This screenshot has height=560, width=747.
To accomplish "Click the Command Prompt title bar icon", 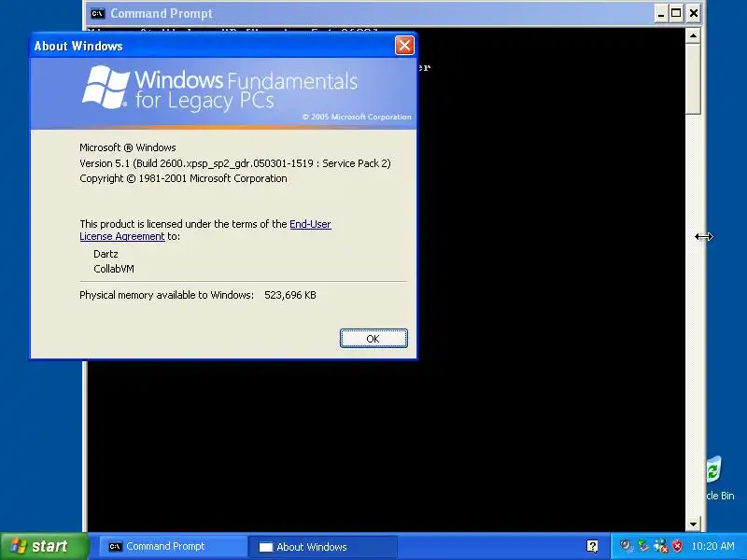I will click(97, 13).
